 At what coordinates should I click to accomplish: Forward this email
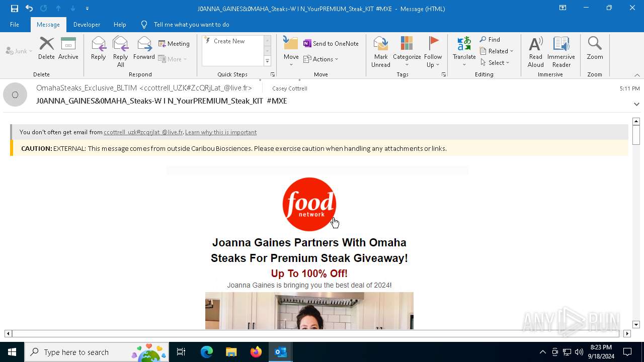(x=144, y=48)
